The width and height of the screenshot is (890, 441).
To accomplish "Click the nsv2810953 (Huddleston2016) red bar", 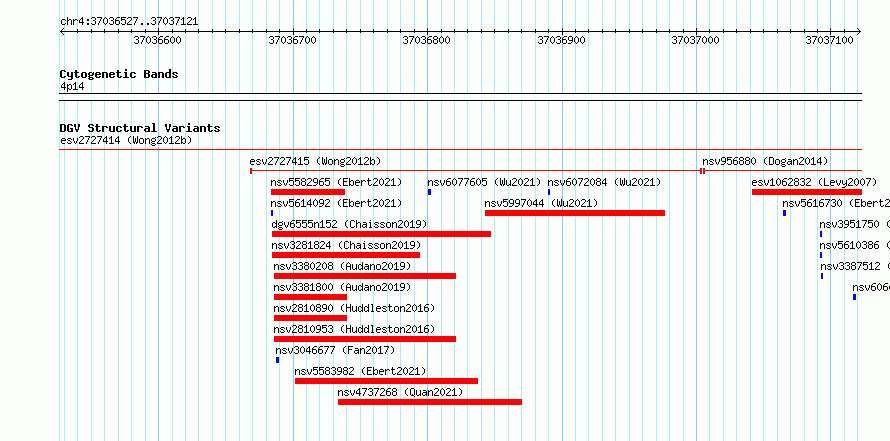I will (x=365, y=339).
